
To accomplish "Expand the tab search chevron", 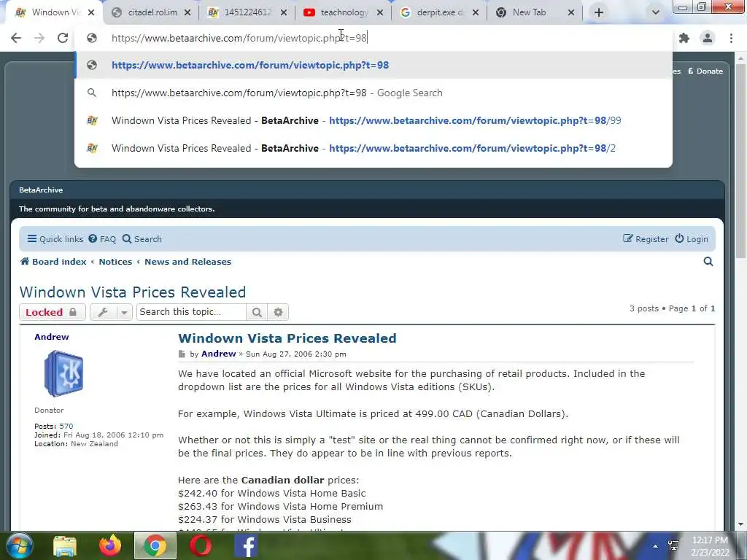I will point(656,12).
